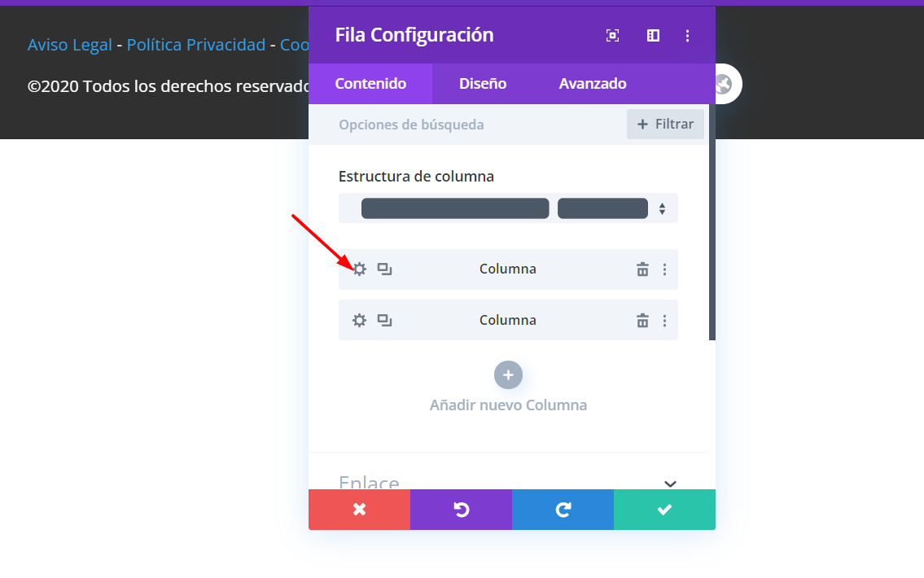This screenshot has height=578, width=924.
Task: Save changes with green checkmark button
Action: coord(664,510)
